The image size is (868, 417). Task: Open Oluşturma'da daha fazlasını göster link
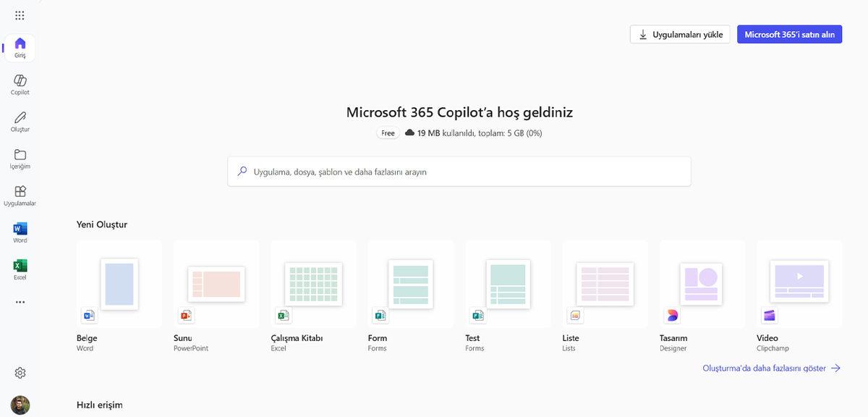click(763, 368)
